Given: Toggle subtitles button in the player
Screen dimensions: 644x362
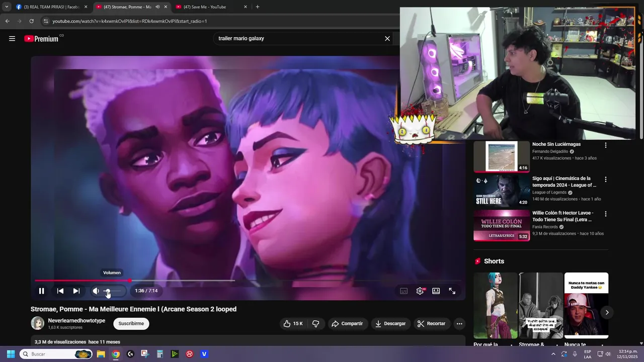Looking at the screenshot, I should pyautogui.click(x=404, y=291).
